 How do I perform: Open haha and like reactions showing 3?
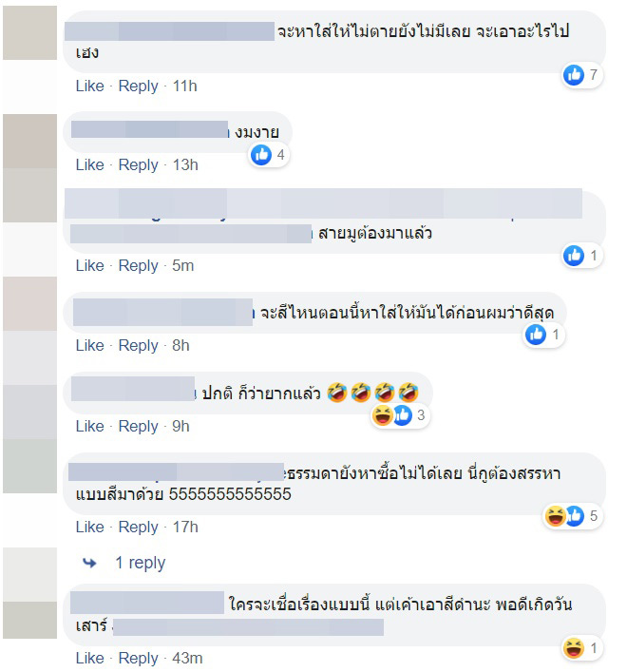click(400, 414)
